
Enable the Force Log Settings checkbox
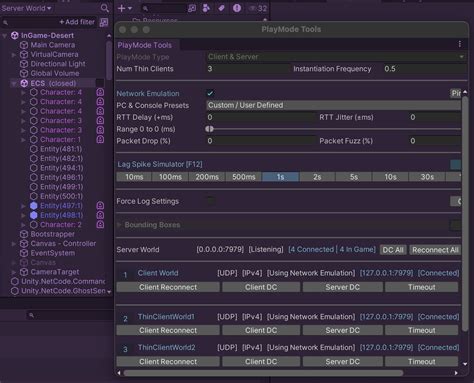(x=210, y=201)
